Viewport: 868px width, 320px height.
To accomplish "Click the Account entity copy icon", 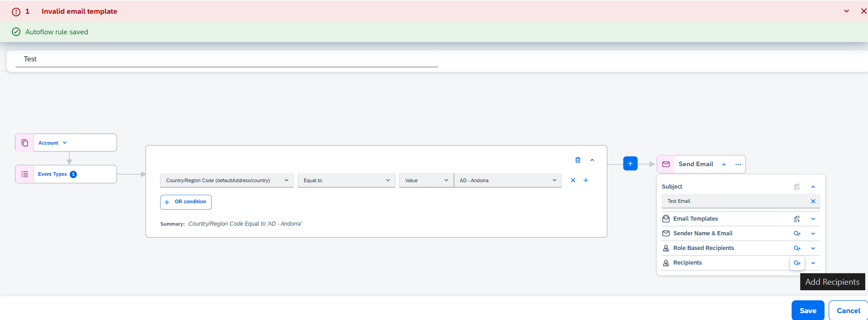I will [25, 143].
